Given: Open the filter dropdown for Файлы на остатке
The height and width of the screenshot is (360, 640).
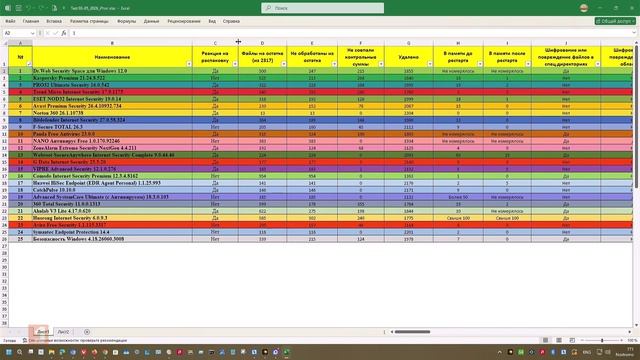Looking at the screenshot, I should (284, 64).
